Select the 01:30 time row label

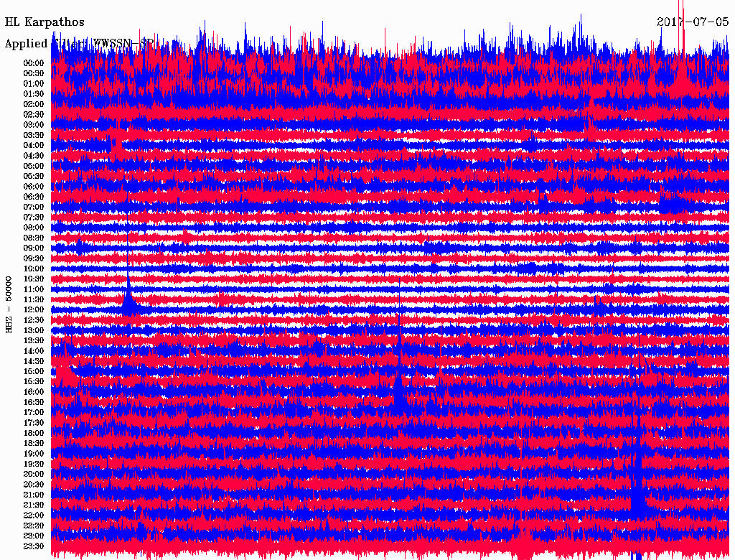click(x=34, y=94)
